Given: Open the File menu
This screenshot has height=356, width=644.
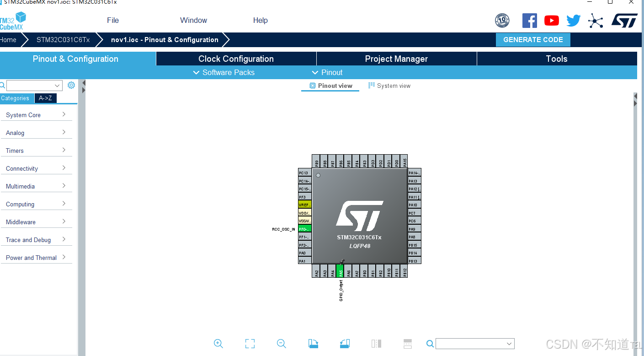Looking at the screenshot, I should click(x=113, y=20).
